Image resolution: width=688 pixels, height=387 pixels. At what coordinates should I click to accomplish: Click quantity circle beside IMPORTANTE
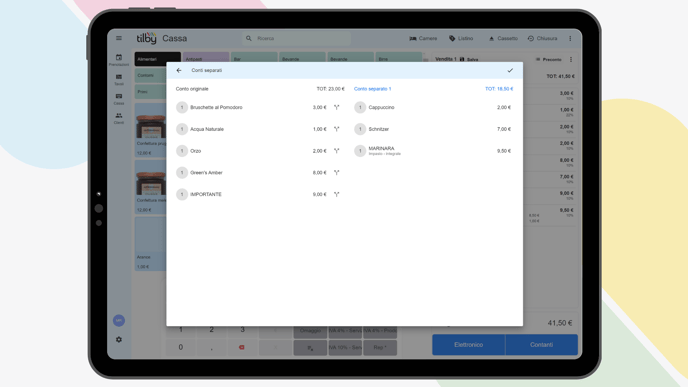tap(182, 194)
